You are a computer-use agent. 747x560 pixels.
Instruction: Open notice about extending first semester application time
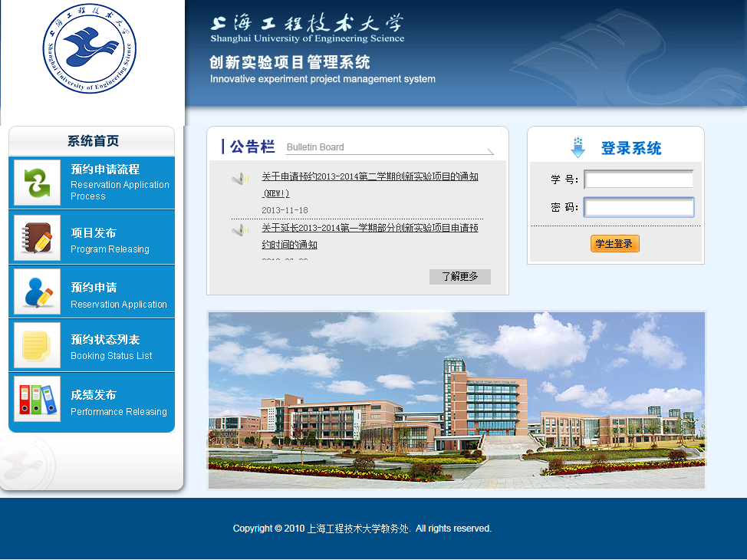tap(370, 229)
